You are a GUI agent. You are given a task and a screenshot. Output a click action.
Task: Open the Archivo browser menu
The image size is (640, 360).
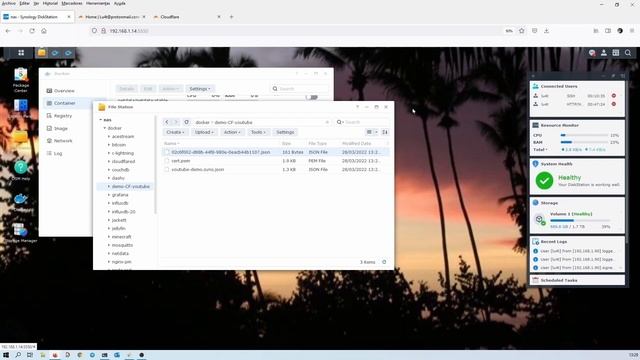tap(9, 3)
